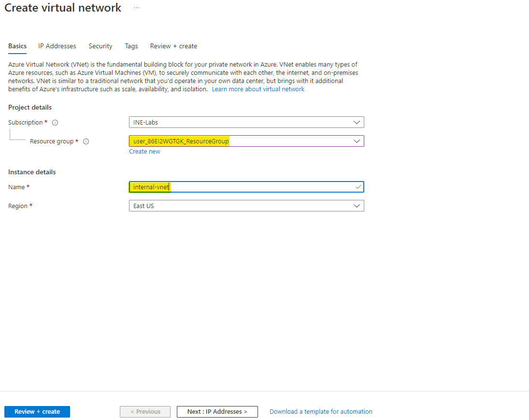Click the Subscription info icon
Image resolution: width=529 pixels, height=420 pixels.
point(55,123)
